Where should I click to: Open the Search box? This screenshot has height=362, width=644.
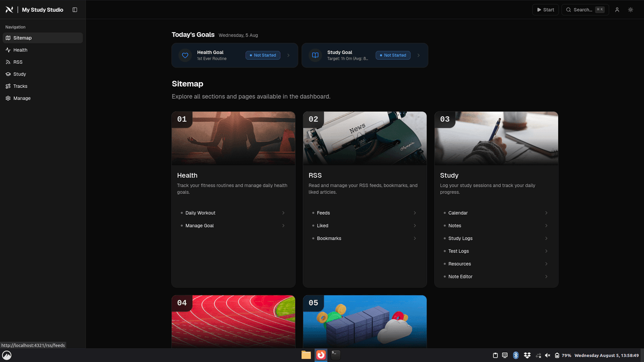[585, 10]
